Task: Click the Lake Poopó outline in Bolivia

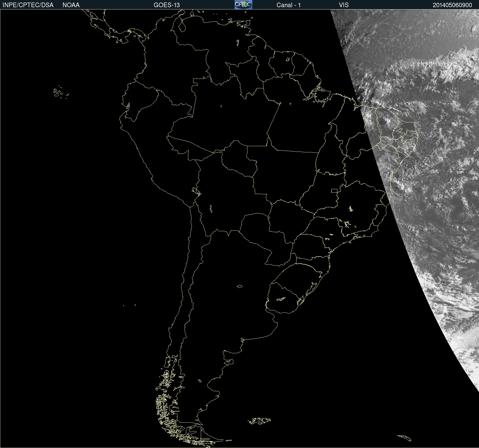Action: click(211, 209)
